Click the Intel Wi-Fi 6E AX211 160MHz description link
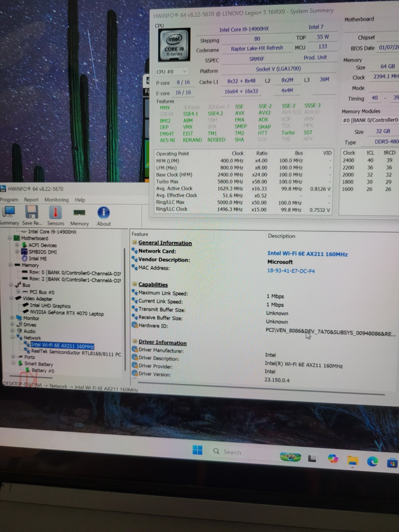Viewport: 399px width, 532px height. point(307,254)
